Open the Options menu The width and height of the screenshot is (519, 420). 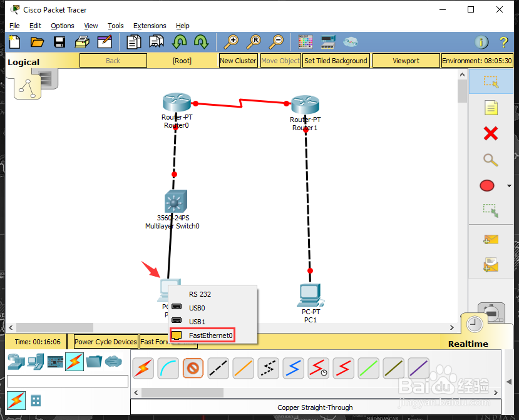pyautogui.click(x=62, y=26)
